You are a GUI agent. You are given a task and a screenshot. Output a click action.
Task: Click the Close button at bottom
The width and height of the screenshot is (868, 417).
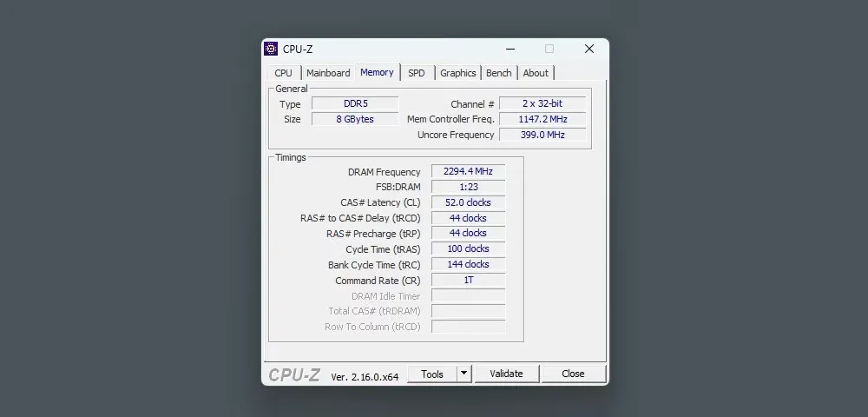click(573, 374)
